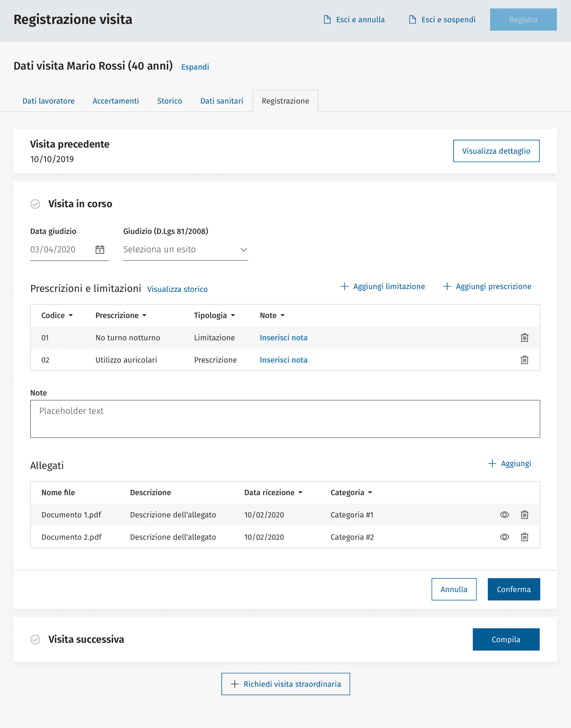This screenshot has width=571, height=728.
Task: Click the Annulla button
Action: pos(454,589)
